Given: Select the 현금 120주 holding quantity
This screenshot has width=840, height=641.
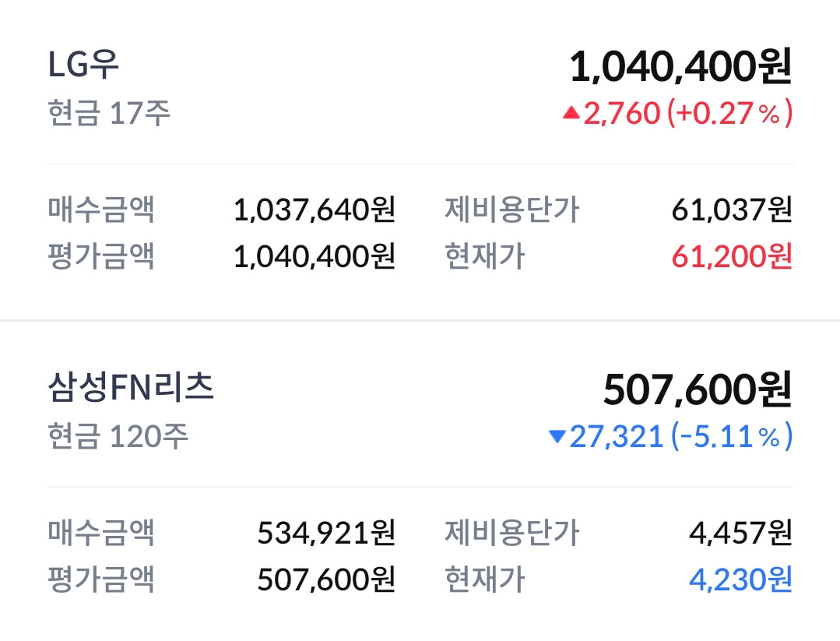Looking at the screenshot, I should point(118,436).
